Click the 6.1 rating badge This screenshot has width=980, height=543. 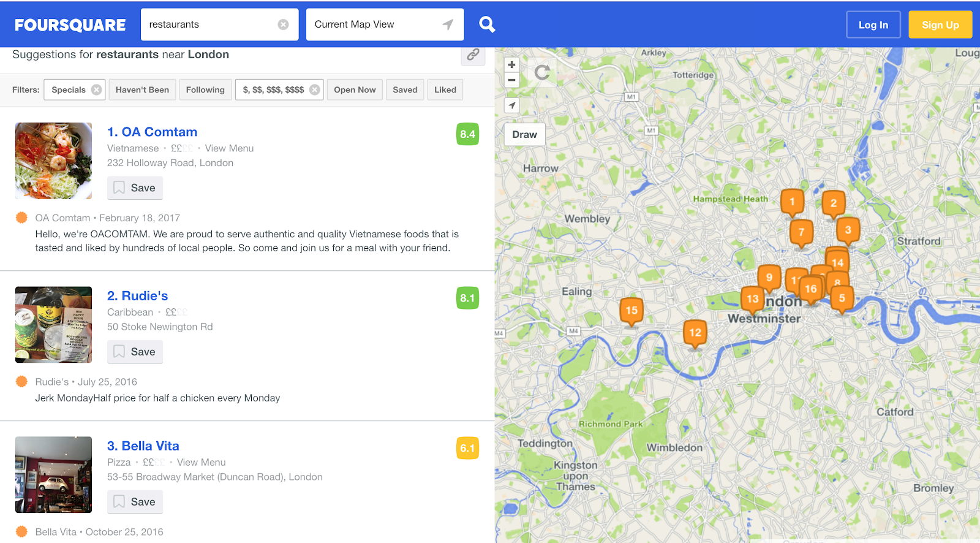point(467,449)
